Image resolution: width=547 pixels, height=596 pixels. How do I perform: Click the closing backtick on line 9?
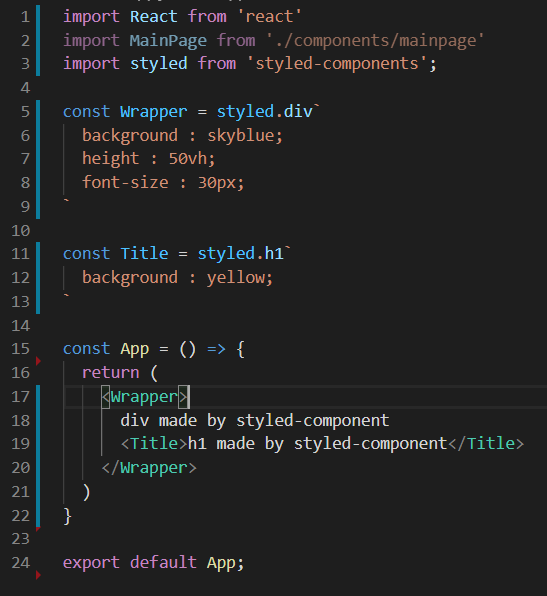pyautogui.click(x=67, y=200)
